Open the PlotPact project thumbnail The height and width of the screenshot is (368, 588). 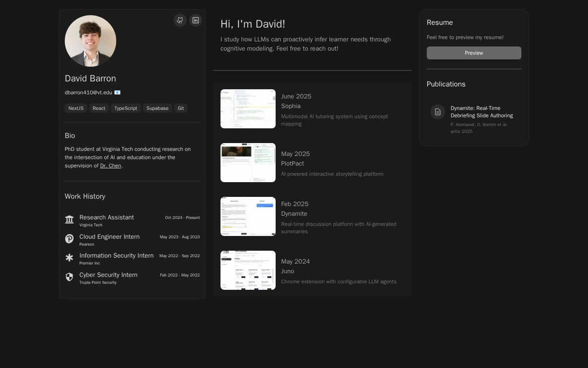tap(248, 162)
